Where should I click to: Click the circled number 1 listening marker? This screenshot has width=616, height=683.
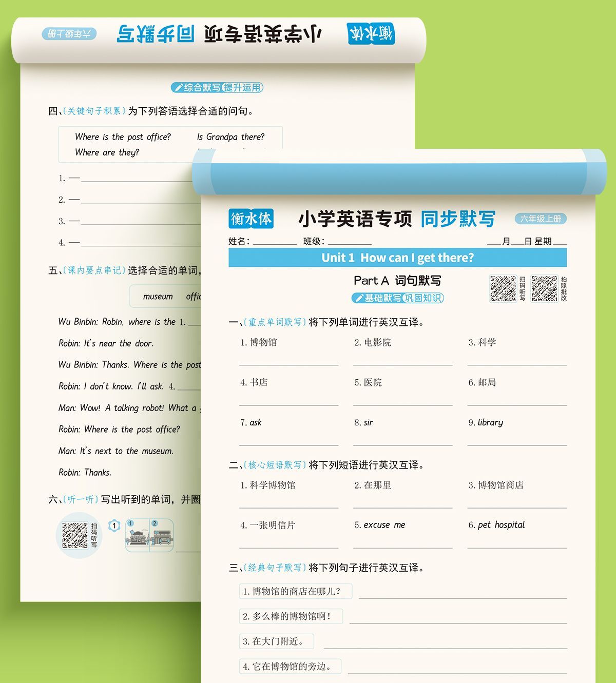pyautogui.click(x=114, y=525)
